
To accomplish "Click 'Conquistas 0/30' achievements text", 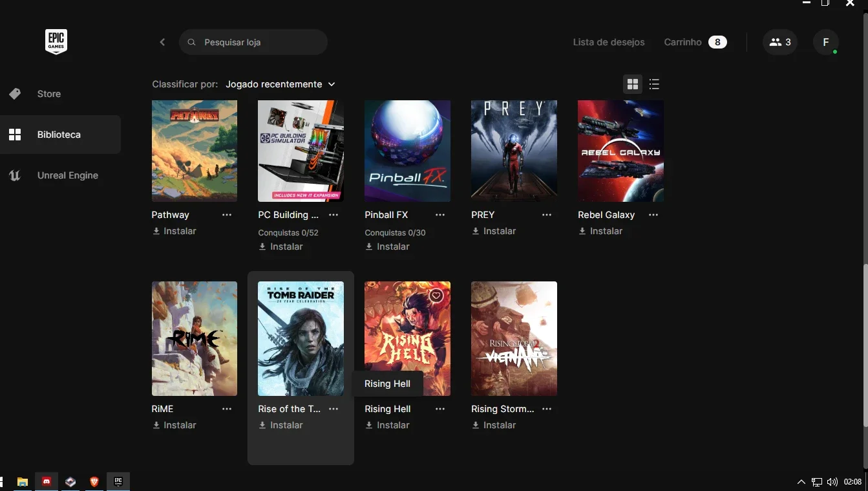I will tap(395, 232).
